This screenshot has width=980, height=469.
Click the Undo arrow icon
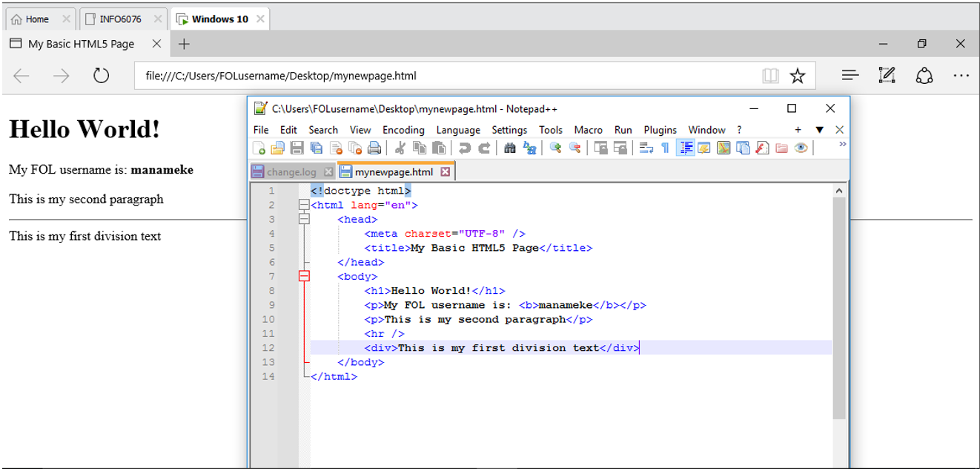click(464, 148)
